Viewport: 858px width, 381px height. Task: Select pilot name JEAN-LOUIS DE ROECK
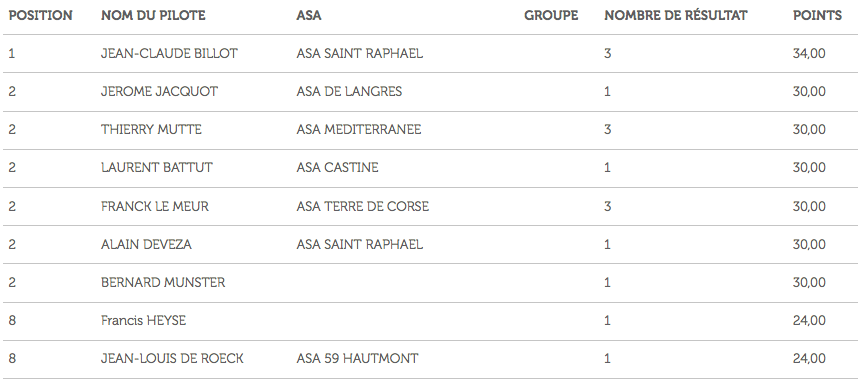coord(172,359)
